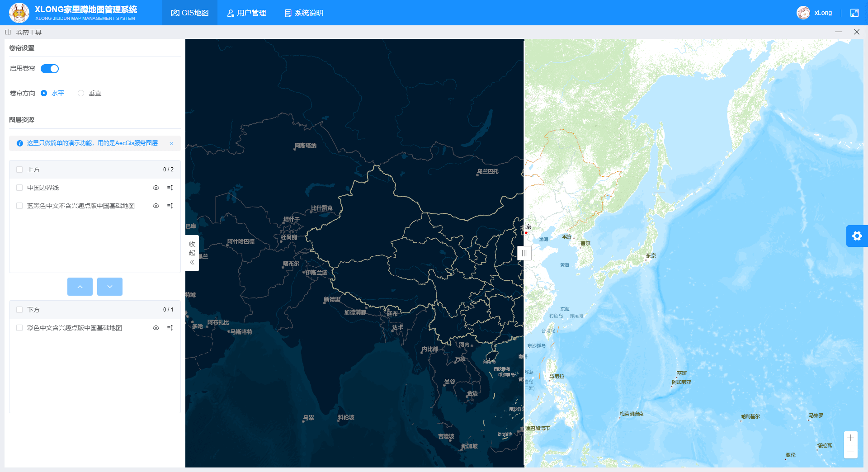868x472 pixels.
Task: Toggle the 启用卷帘 switch
Action: (50, 69)
